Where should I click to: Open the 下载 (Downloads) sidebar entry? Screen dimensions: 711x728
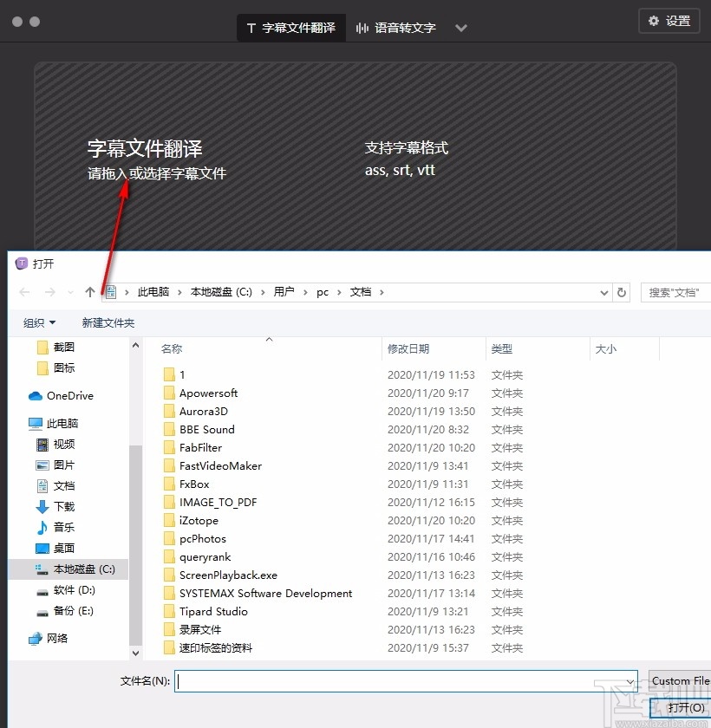pos(61,507)
